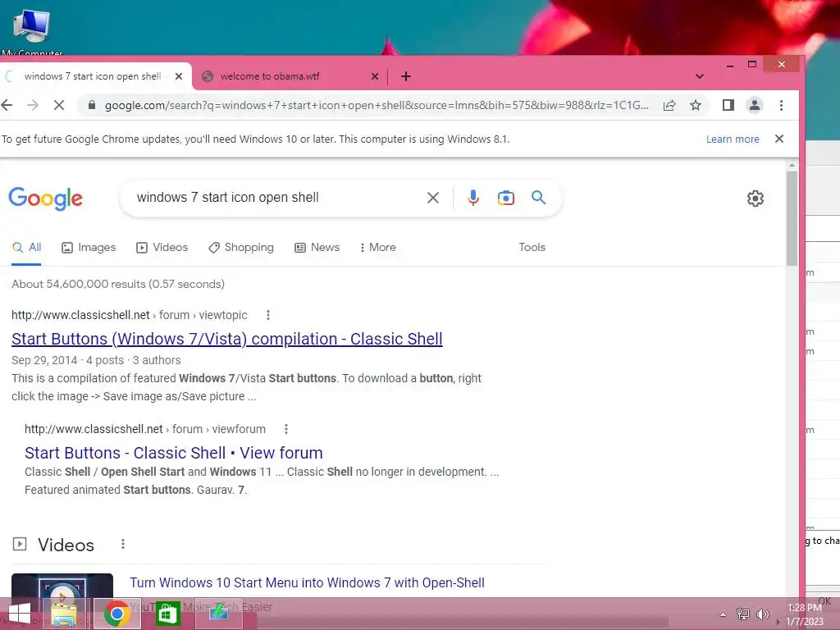The image size is (840, 630).
Task: Click the page vertical scrollbar thumb
Action: [x=792, y=217]
